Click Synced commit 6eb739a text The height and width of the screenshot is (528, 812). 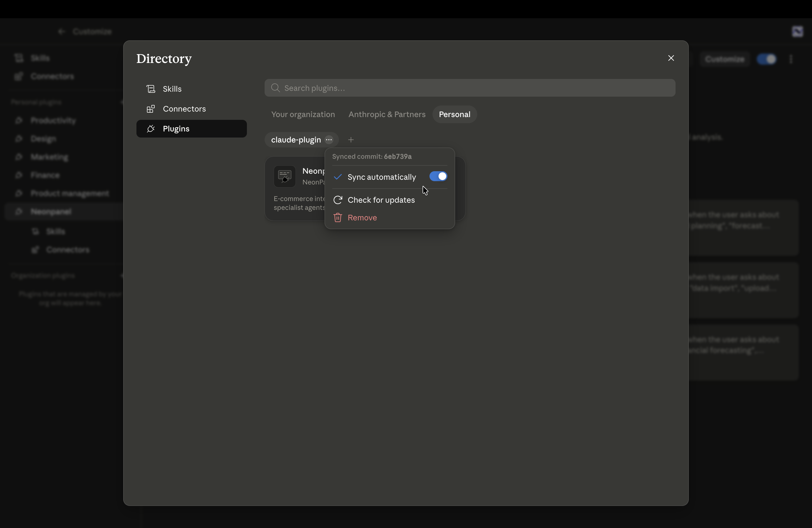coord(371,157)
